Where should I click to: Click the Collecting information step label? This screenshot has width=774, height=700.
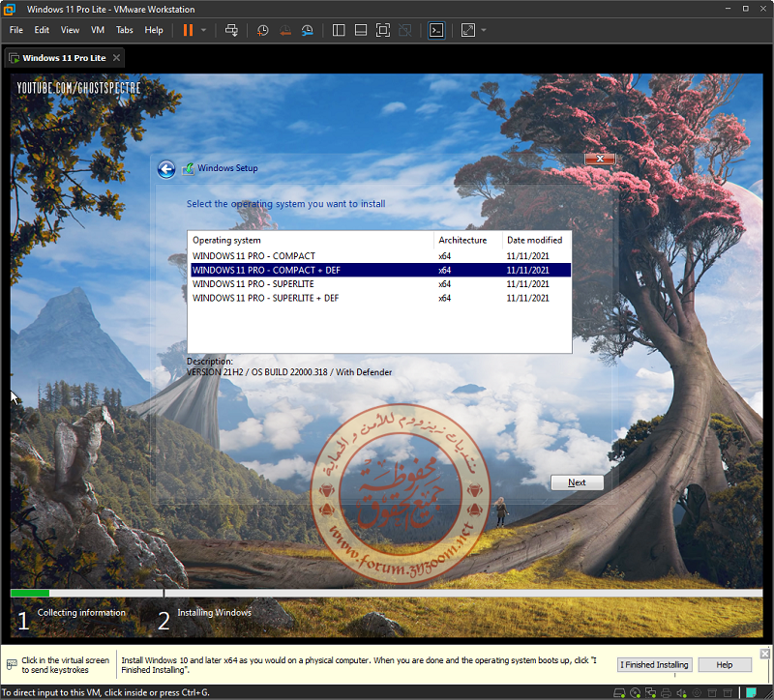click(81, 613)
